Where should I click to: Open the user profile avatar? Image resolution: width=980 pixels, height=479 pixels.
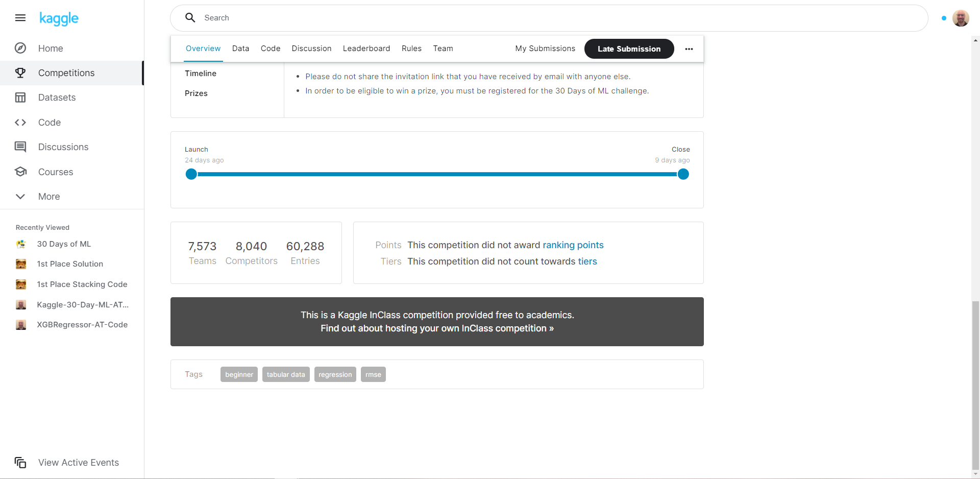(x=961, y=18)
